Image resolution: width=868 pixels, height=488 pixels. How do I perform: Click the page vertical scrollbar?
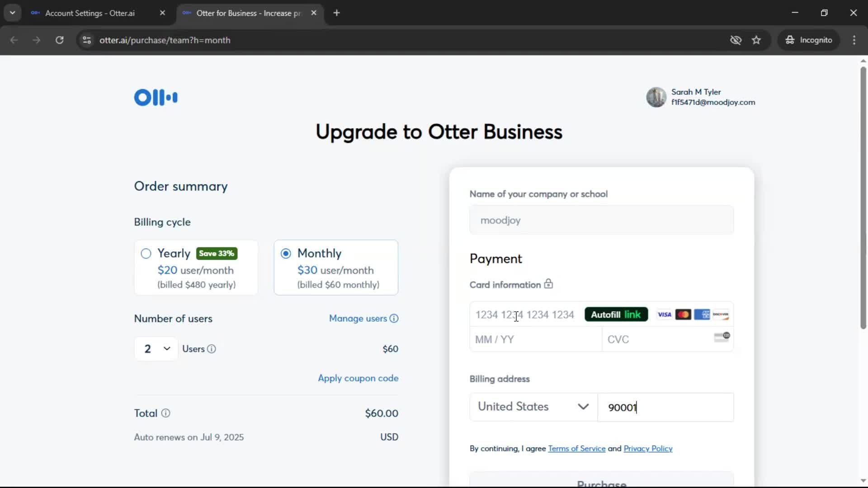tap(863, 198)
